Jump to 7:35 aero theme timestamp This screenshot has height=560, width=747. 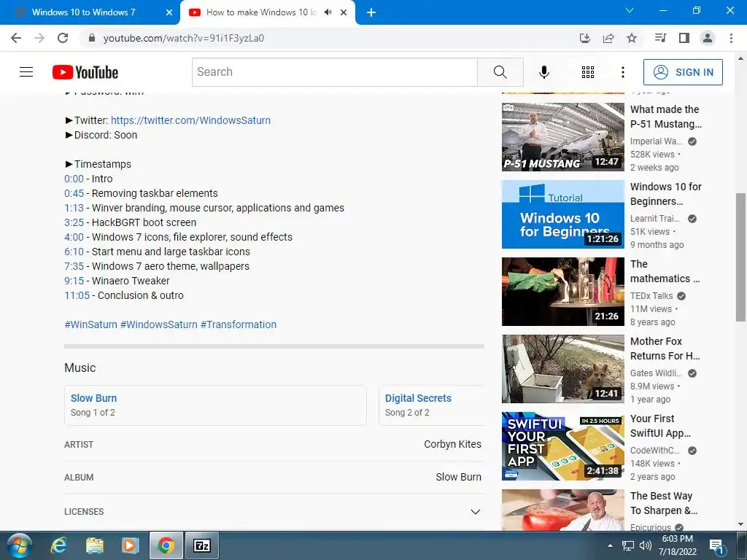coord(74,266)
